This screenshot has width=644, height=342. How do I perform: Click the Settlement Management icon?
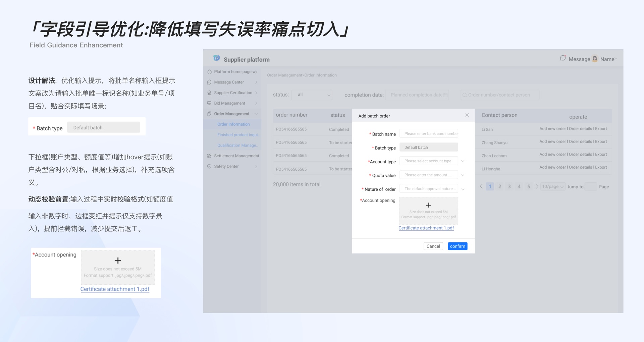point(209,156)
